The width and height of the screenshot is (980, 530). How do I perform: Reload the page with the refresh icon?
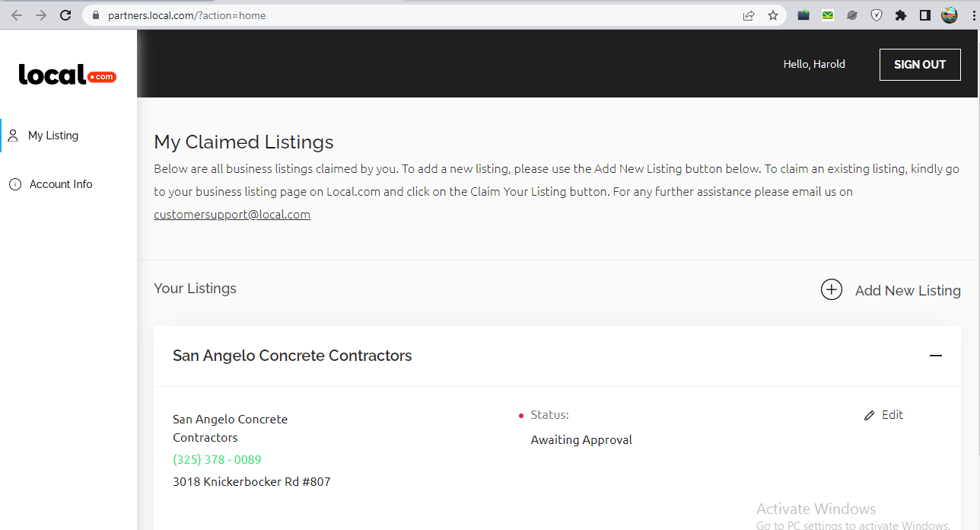click(x=65, y=15)
